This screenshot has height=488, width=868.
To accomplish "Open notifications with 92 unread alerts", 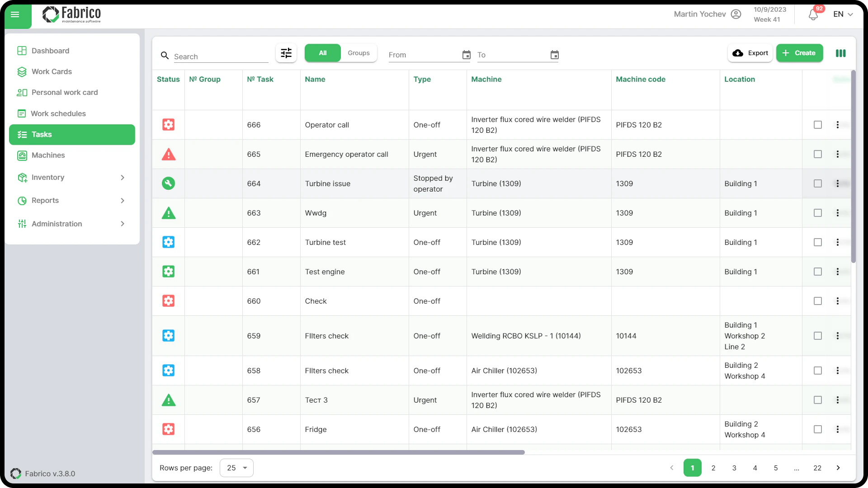I will pyautogui.click(x=812, y=15).
